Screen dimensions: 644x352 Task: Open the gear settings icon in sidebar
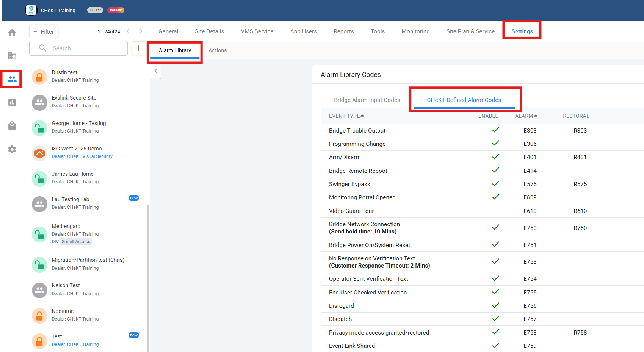(x=12, y=149)
